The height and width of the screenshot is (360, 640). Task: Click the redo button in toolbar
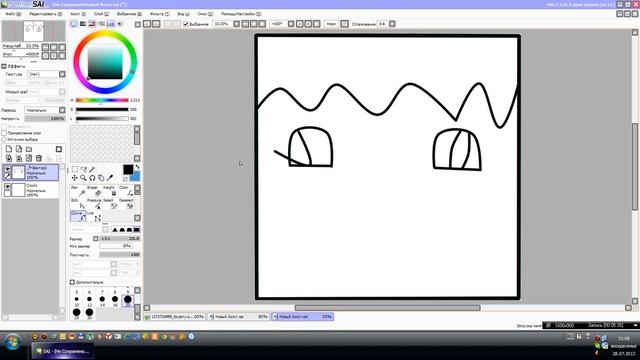(x=156, y=24)
